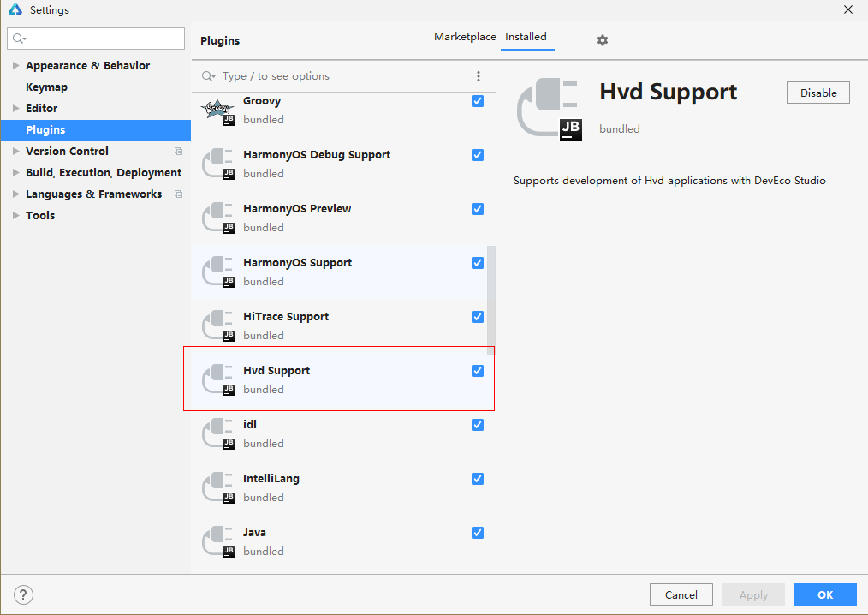Select the Java plugin name
The width and height of the screenshot is (868, 615).
[254, 533]
